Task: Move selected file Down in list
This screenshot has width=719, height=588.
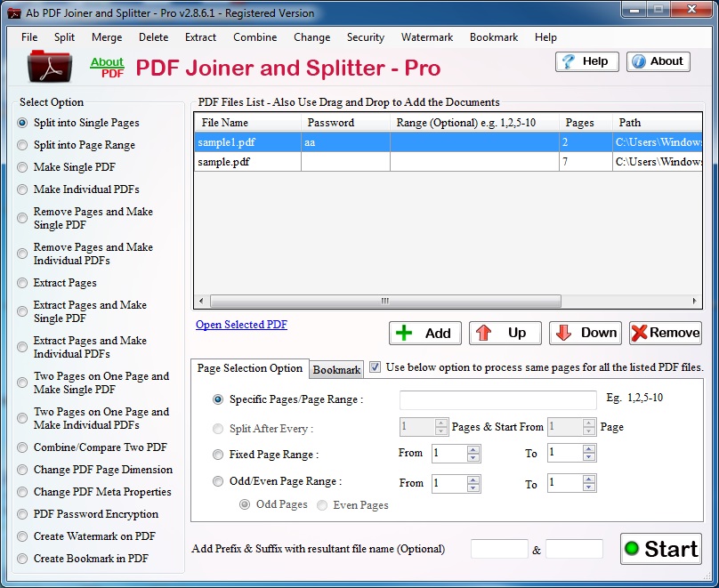Action: [585, 333]
